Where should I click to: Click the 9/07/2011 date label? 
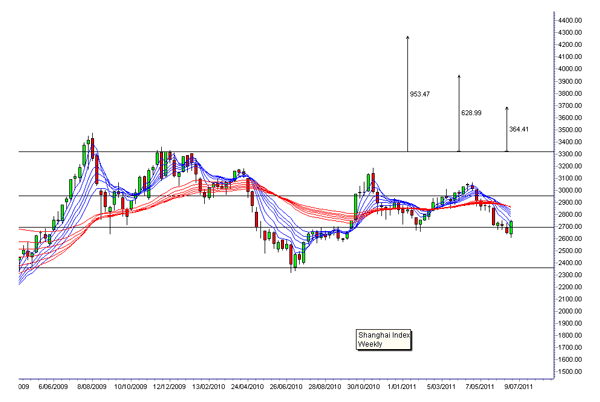click(x=519, y=387)
